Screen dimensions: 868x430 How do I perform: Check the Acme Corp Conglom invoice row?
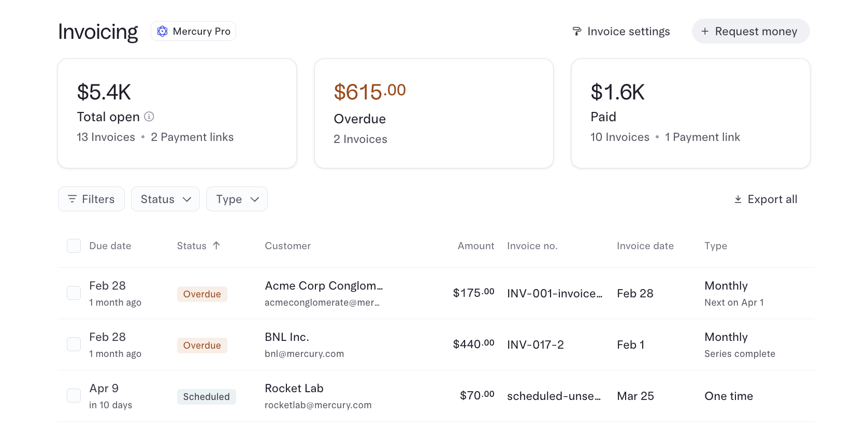coord(74,293)
